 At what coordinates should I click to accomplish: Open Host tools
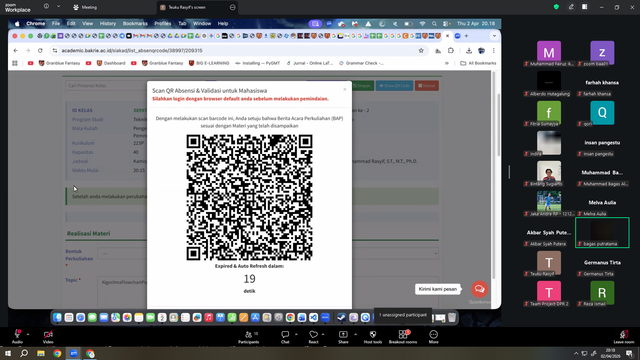coord(373,336)
